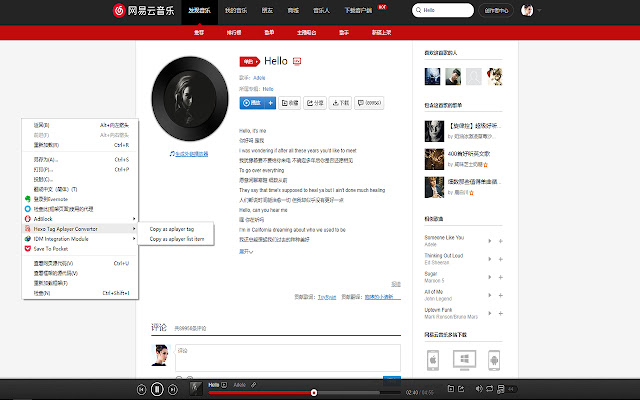
Task: Add Uptown Funk to playlist
Action: coord(501,313)
